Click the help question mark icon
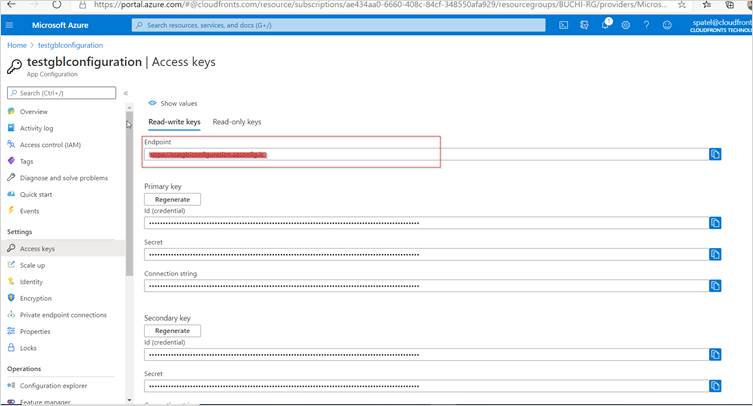The image size is (753, 406). [x=646, y=24]
